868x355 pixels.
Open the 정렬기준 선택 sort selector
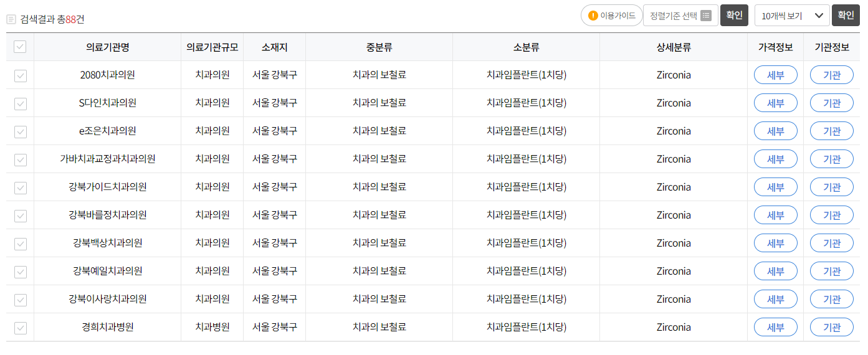[680, 16]
